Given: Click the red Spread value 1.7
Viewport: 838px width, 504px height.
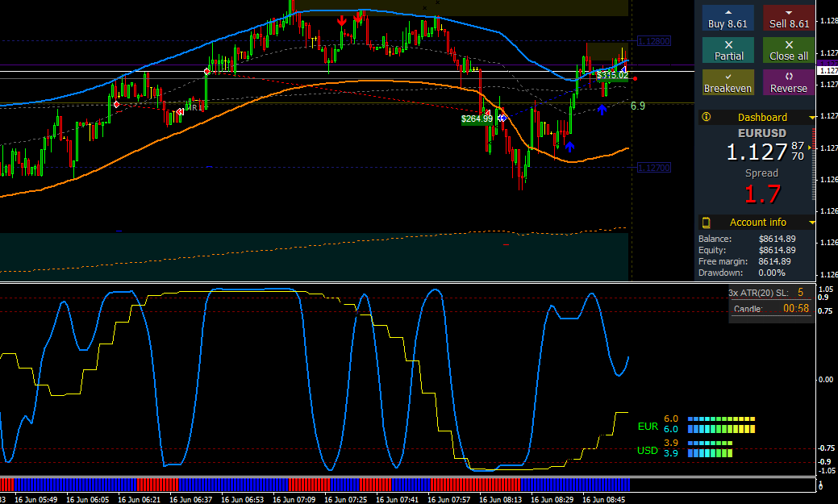Looking at the screenshot, I should [x=763, y=194].
